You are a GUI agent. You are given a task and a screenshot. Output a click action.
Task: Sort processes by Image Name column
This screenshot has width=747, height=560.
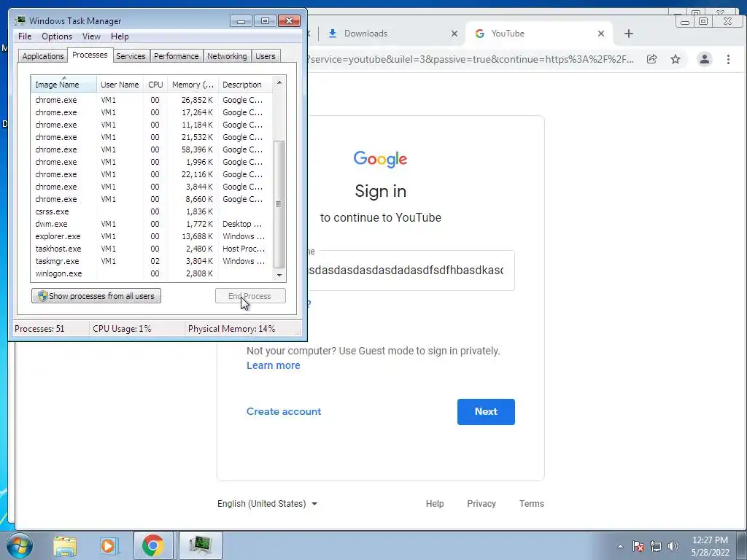click(x=64, y=85)
